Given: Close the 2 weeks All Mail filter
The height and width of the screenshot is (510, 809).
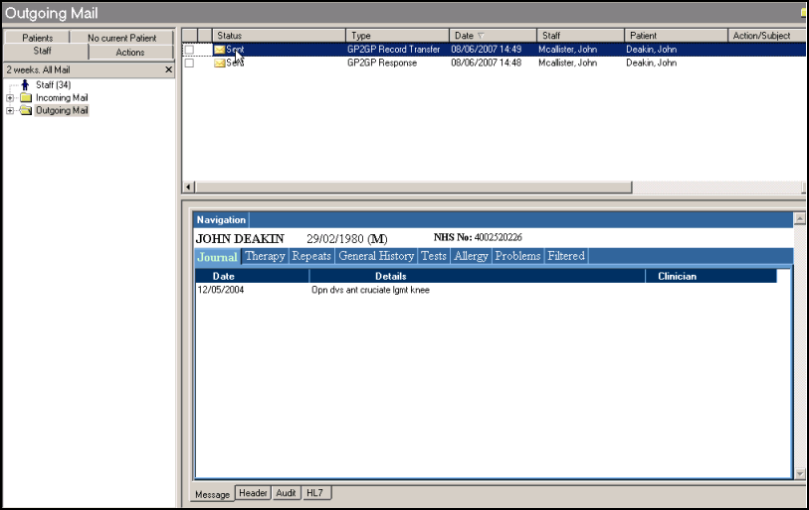Looking at the screenshot, I should click(x=169, y=70).
